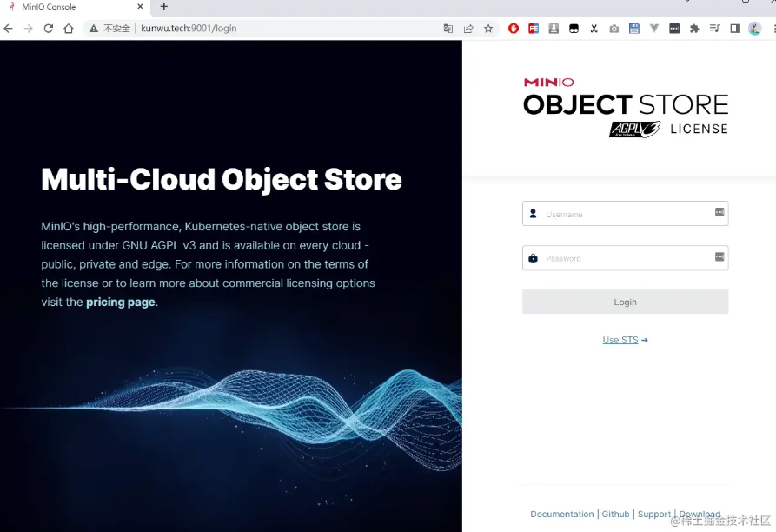
Task: Click the translate page icon in address bar
Action: pyautogui.click(x=448, y=29)
